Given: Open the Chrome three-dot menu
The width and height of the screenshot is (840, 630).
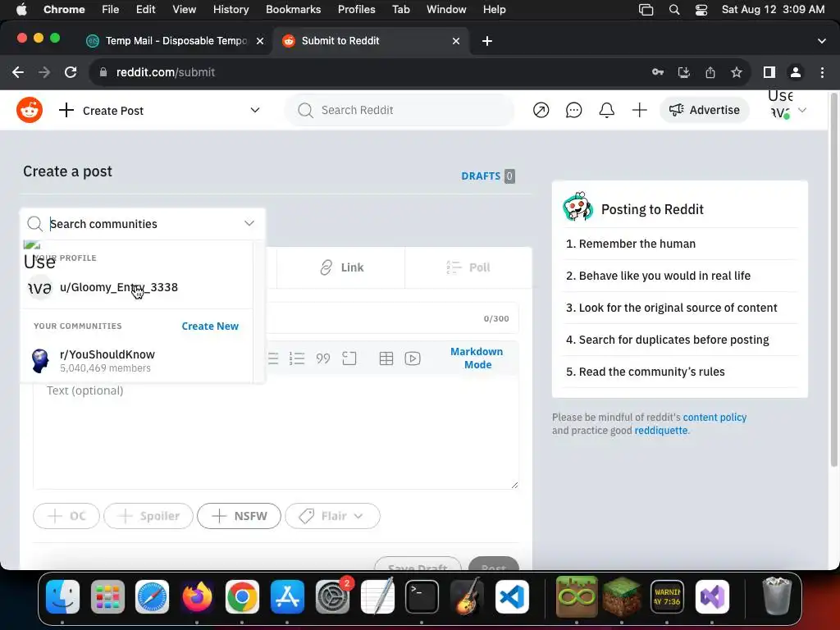Looking at the screenshot, I should tap(822, 72).
